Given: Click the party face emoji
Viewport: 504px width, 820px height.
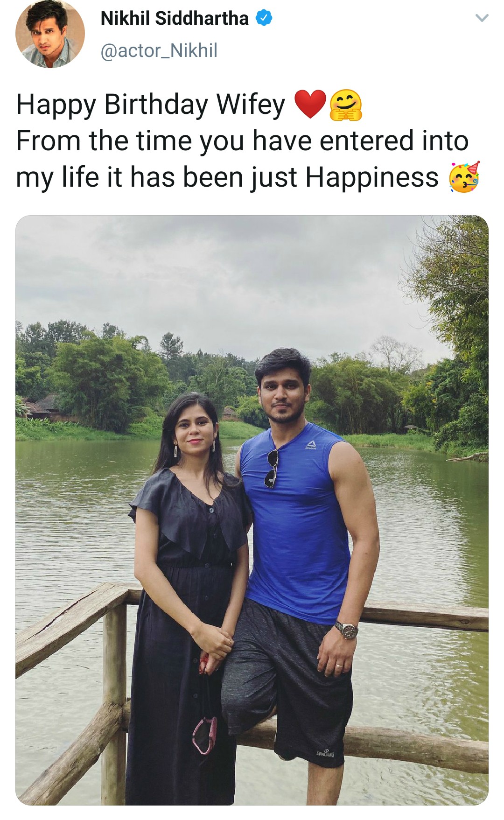Looking at the screenshot, I should pyautogui.click(x=464, y=177).
